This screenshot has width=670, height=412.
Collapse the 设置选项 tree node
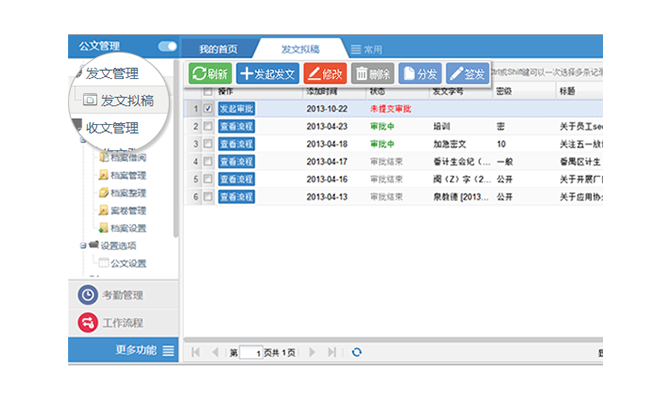[83, 245]
